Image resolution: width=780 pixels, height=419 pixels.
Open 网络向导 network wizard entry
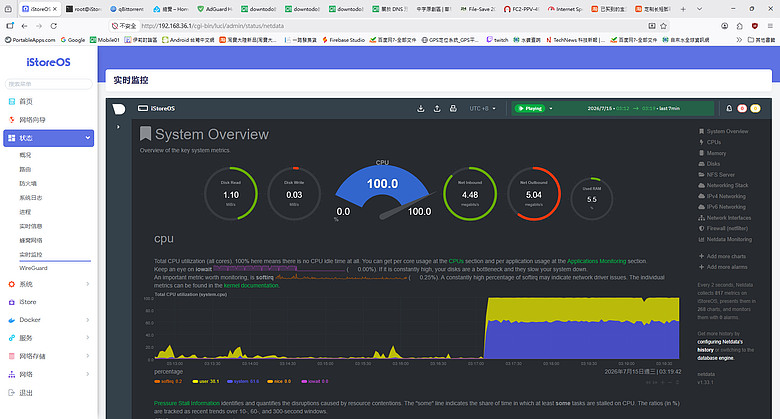32,120
